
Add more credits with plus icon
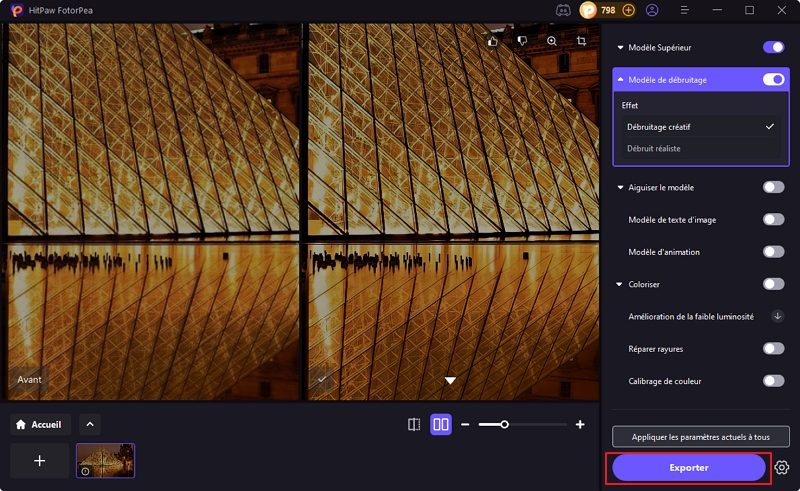coord(628,10)
